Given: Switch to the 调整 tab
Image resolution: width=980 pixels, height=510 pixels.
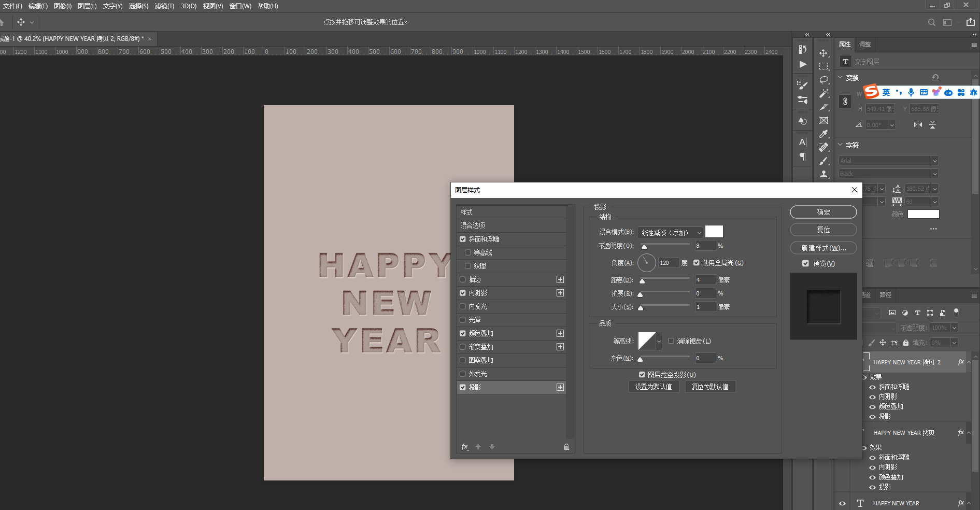Looking at the screenshot, I should click(865, 44).
